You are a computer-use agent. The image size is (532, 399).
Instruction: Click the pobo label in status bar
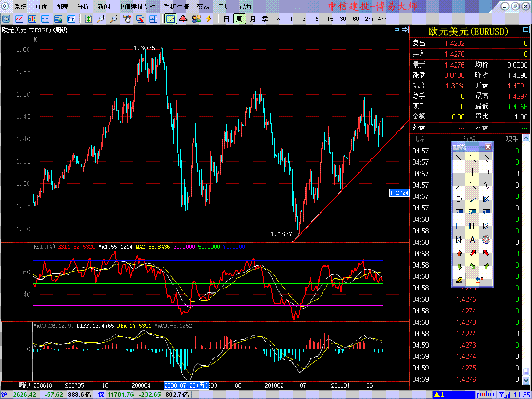(x=485, y=395)
